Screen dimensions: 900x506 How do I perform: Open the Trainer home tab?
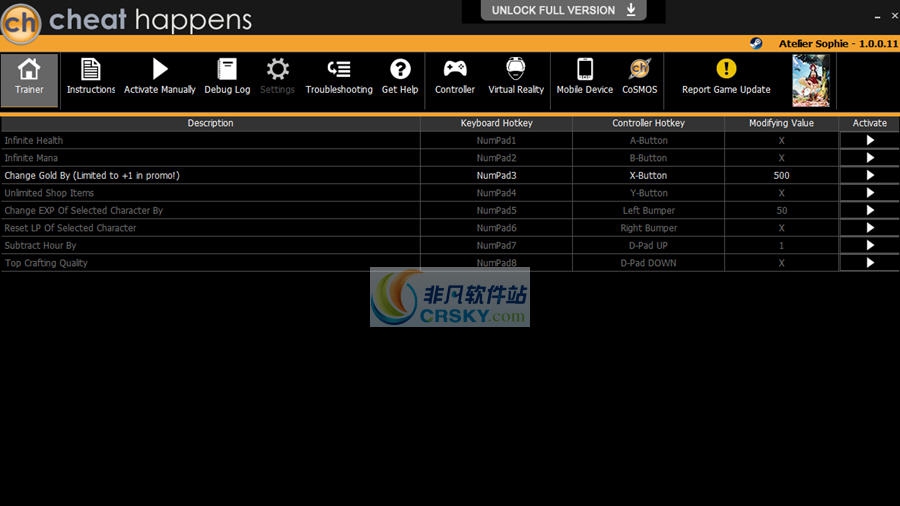coord(29,80)
